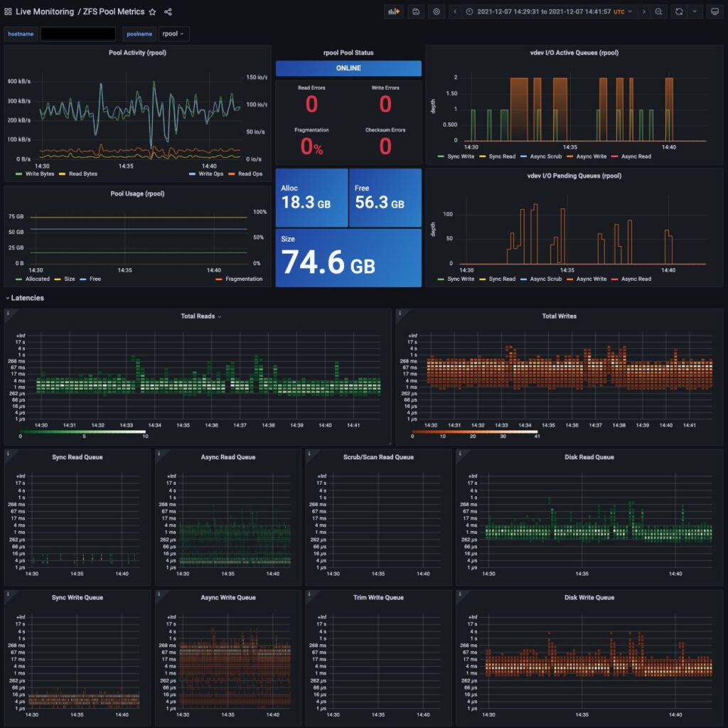Star the ZFS Pool Metrics dashboard
This screenshot has width=728, height=728.
pos(152,11)
